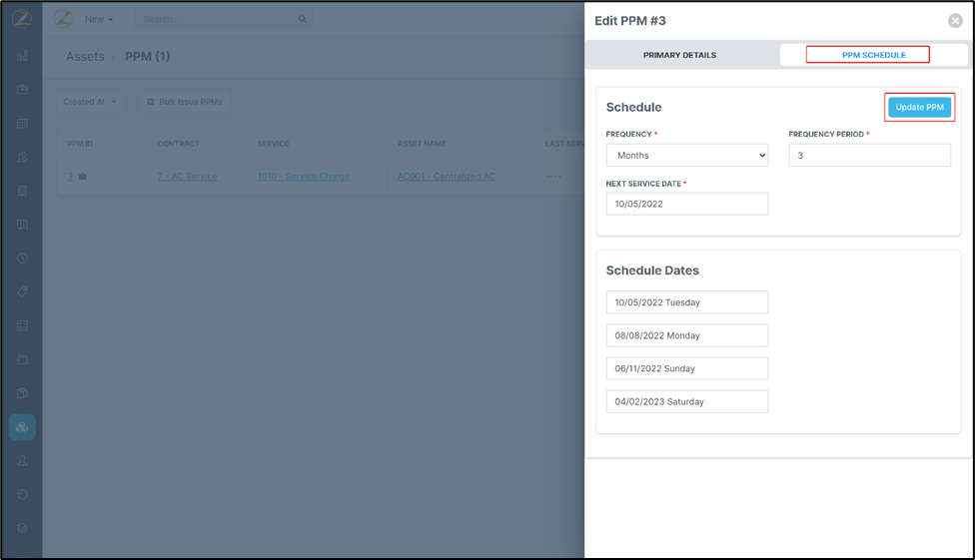This screenshot has width=975, height=560.
Task: Click the Frequency Period input field
Action: click(869, 156)
